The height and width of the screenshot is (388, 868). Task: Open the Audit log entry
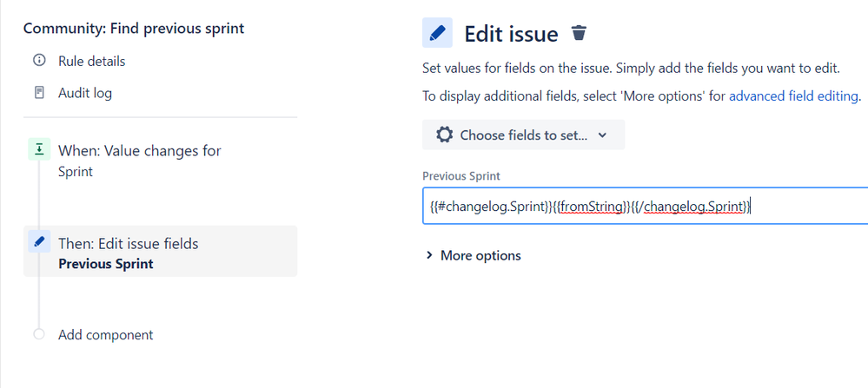click(x=85, y=93)
